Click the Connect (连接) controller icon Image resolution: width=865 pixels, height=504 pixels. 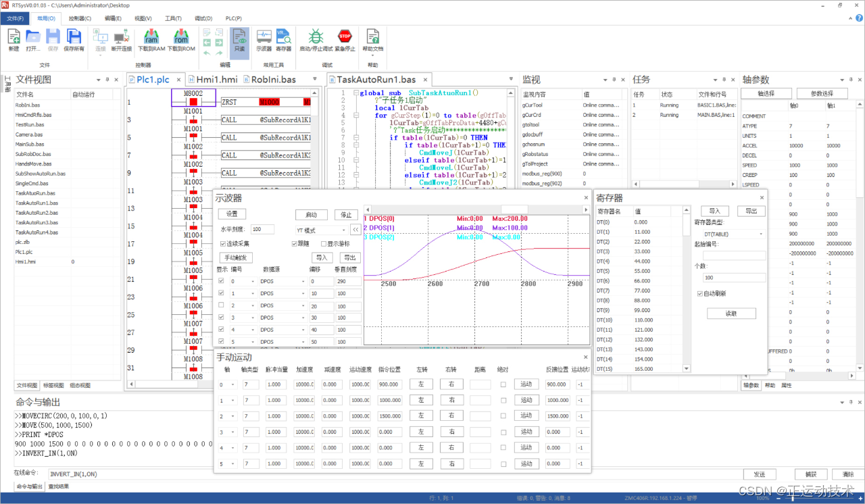click(101, 36)
